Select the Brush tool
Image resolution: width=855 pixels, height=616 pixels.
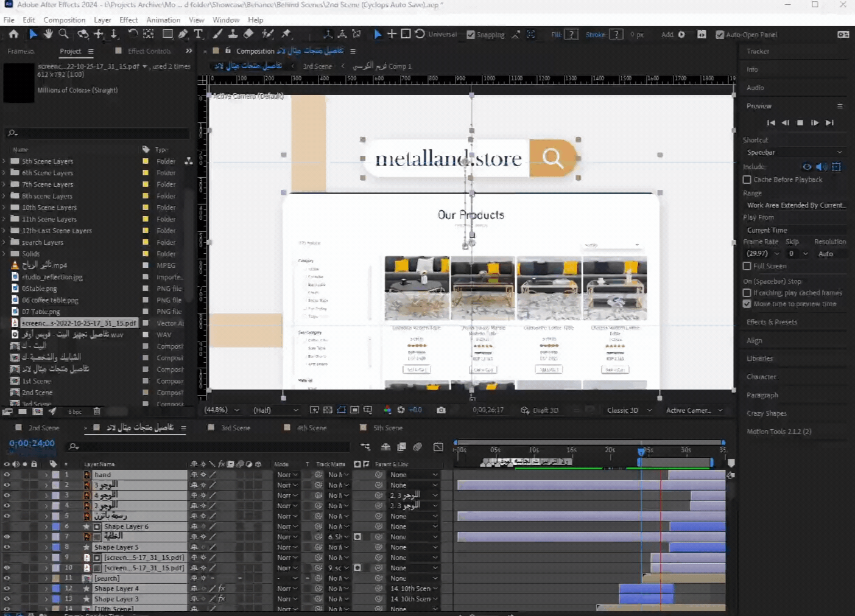tap(217, 34)
